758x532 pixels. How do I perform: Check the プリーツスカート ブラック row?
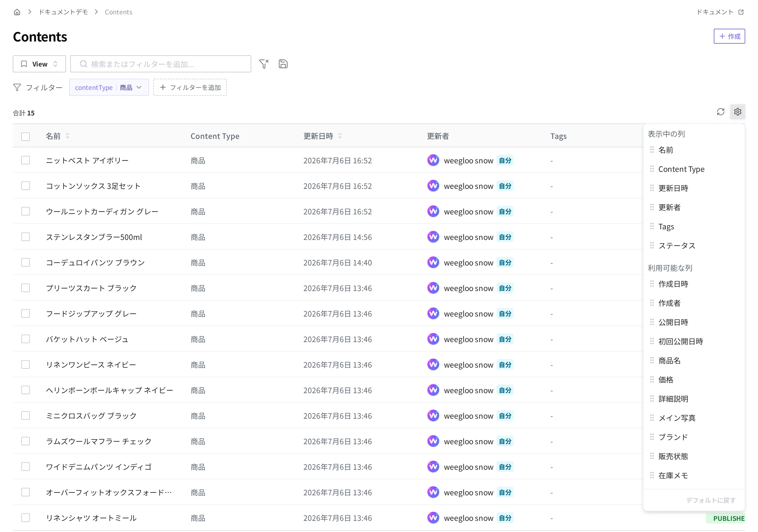click(x=26, y=288)
